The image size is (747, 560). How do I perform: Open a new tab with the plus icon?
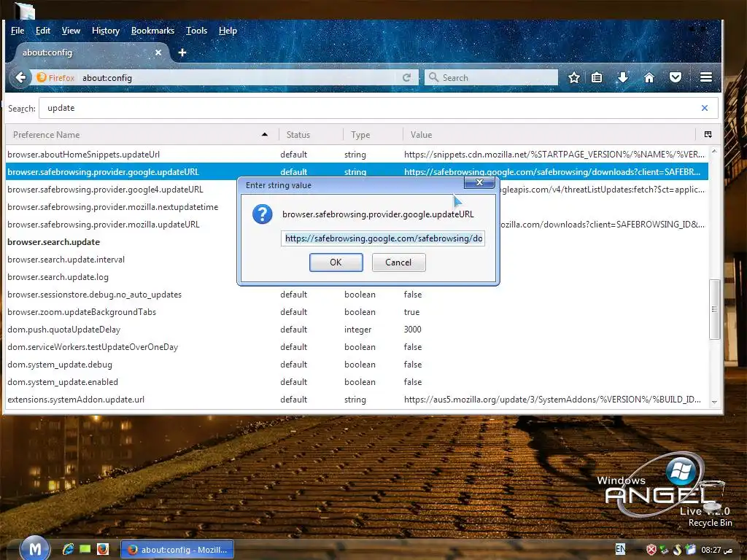(182, 52)
